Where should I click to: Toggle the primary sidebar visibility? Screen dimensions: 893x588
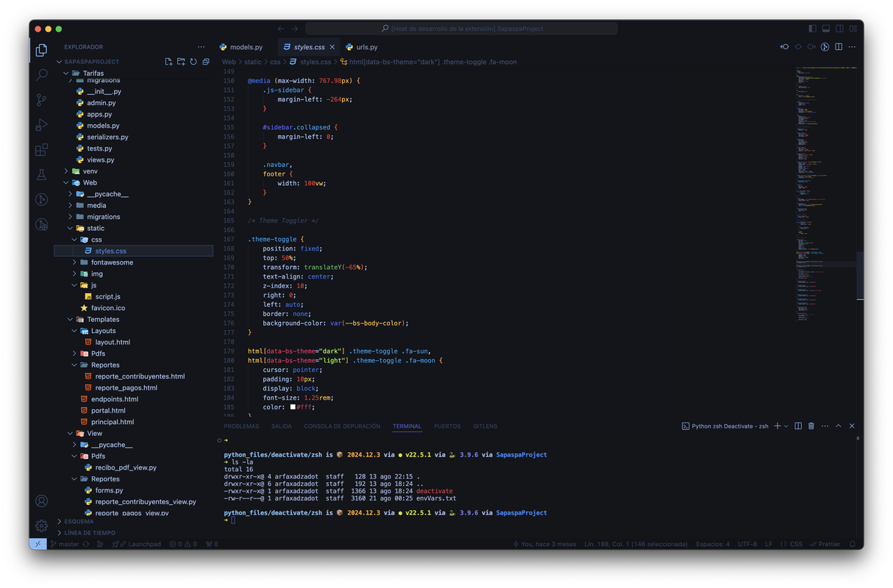[812, 29]
